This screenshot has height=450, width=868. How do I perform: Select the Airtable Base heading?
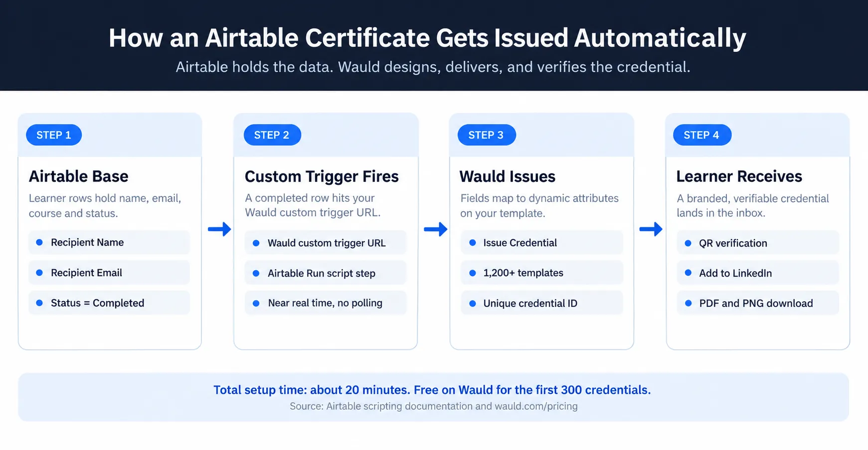coord(78,176)
